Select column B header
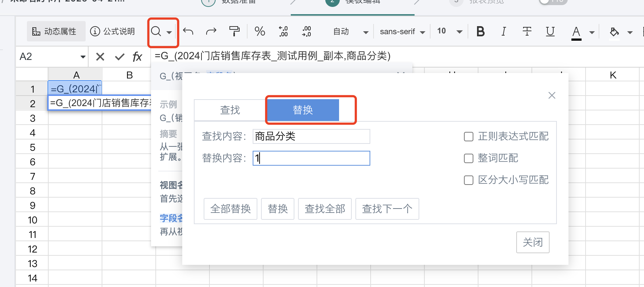The width and height of the screenshot is (644, 287). pos(129,75)
